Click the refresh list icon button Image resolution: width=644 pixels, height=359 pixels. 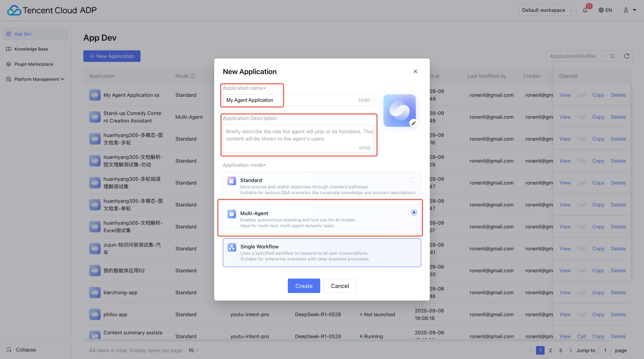[x=627, y=56]
